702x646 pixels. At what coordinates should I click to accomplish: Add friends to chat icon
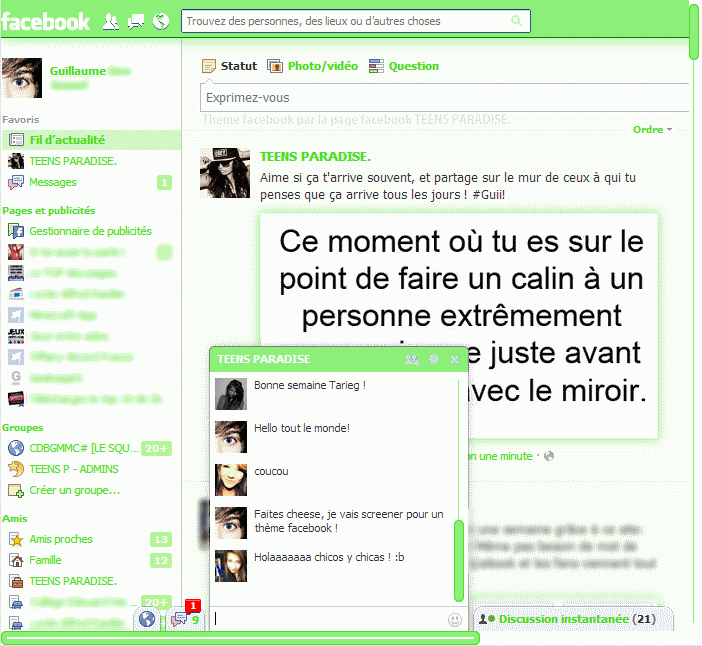pyautogui.click(x=412, y=359)
